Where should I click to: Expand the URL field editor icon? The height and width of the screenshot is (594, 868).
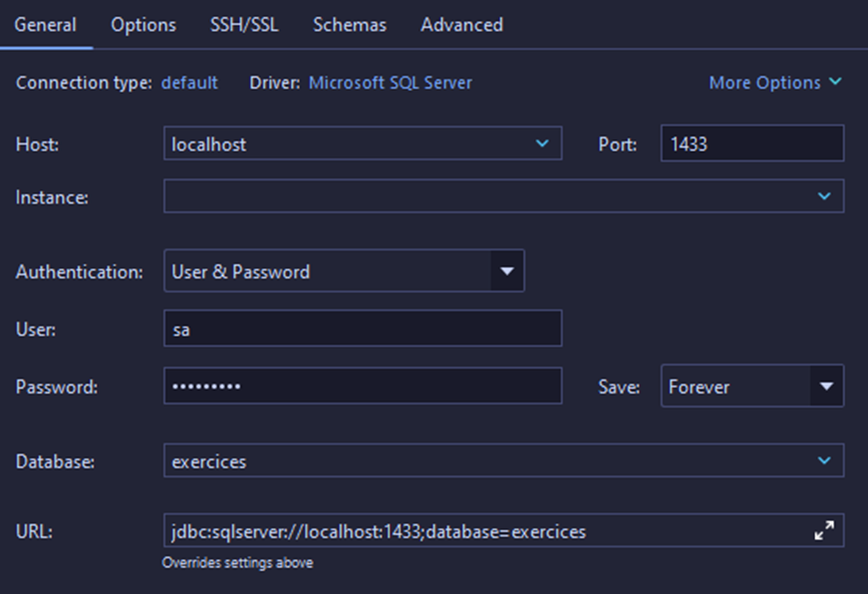coord(823,531)
